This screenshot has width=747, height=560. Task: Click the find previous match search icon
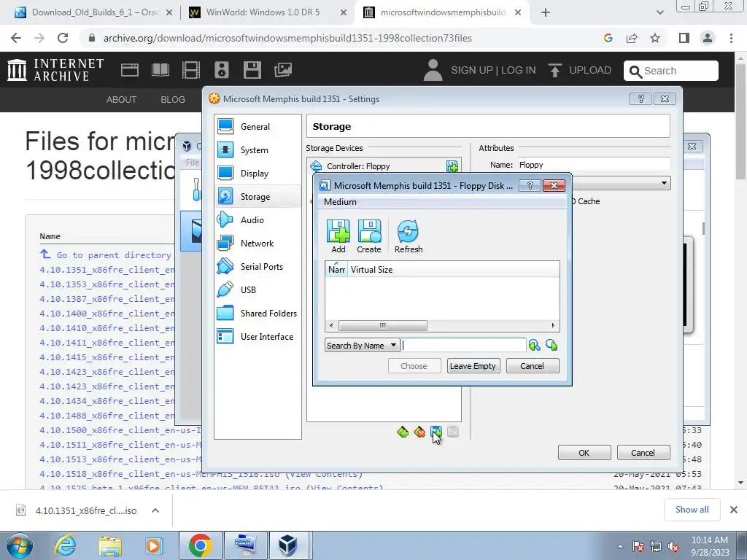534,345
